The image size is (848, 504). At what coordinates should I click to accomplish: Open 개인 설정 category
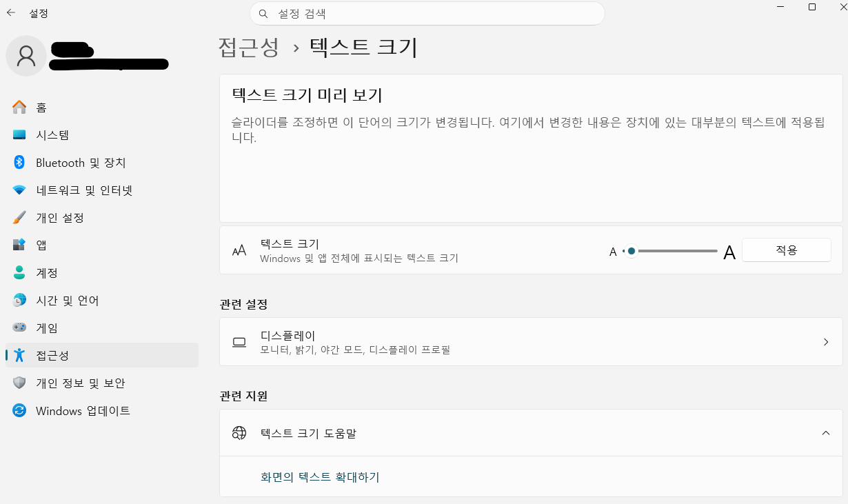(102, 218)
